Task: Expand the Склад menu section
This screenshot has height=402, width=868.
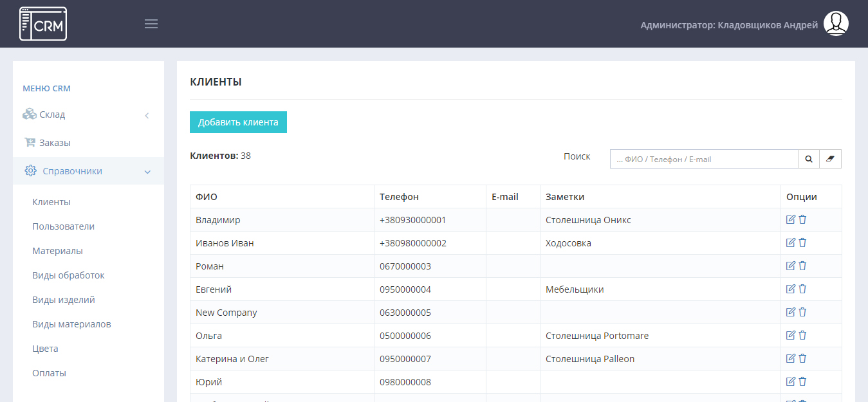Action: coord(88,114)
